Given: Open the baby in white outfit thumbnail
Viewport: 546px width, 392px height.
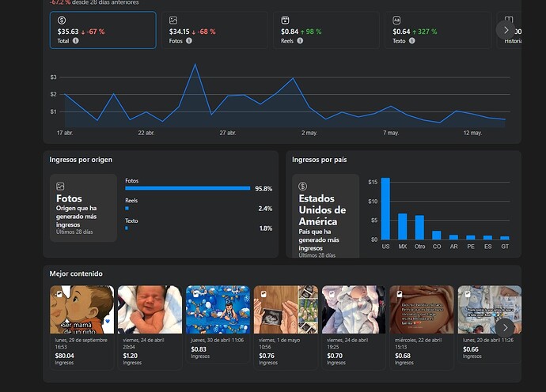Looking at the screenshot, I should click(354, 310).
